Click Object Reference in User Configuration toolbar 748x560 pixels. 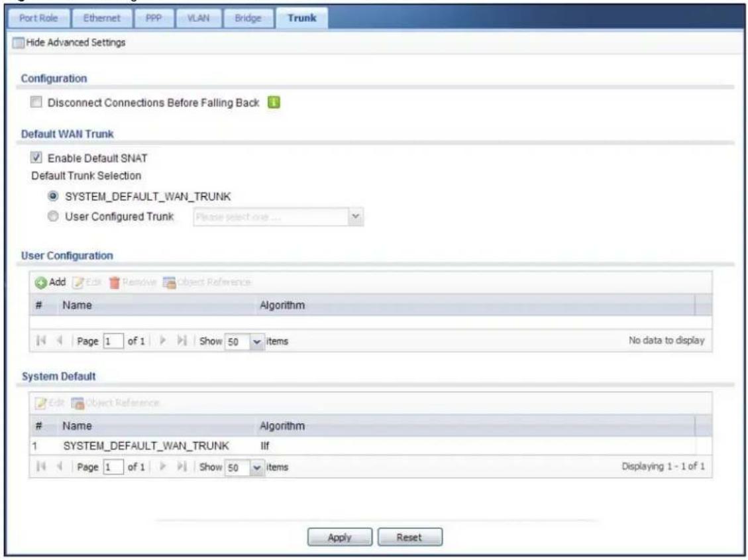click(207, 282)
